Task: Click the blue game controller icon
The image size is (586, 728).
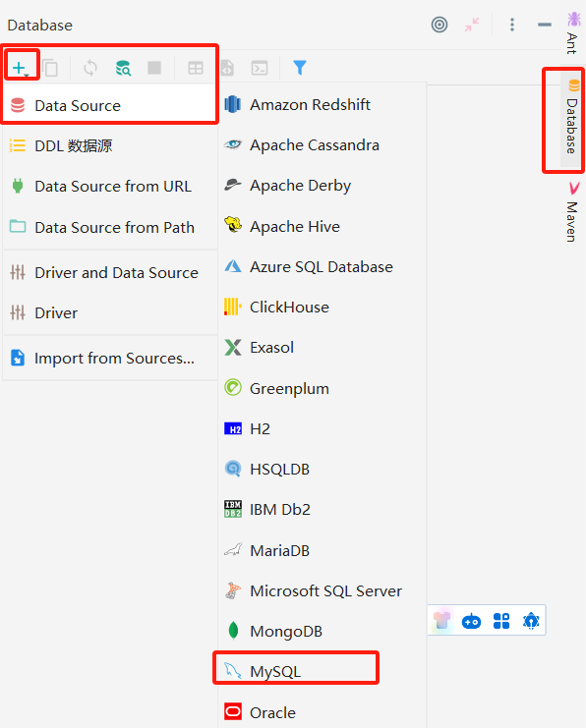Action: tap(471, 621)
